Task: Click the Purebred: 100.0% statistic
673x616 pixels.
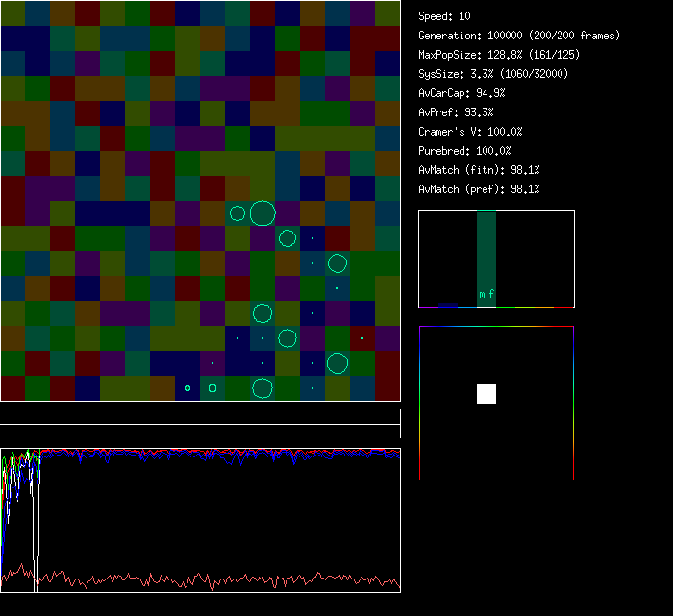Action: (464, 151)
